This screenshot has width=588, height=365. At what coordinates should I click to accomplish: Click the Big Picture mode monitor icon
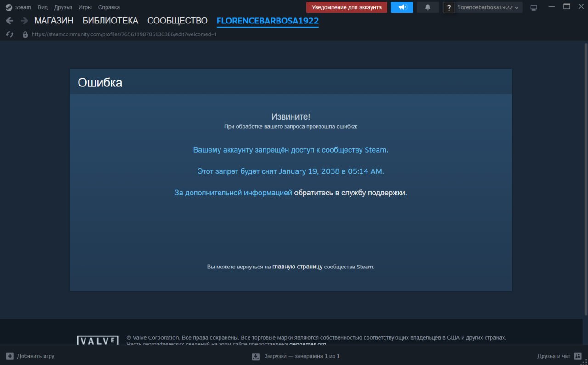(533, 7)
